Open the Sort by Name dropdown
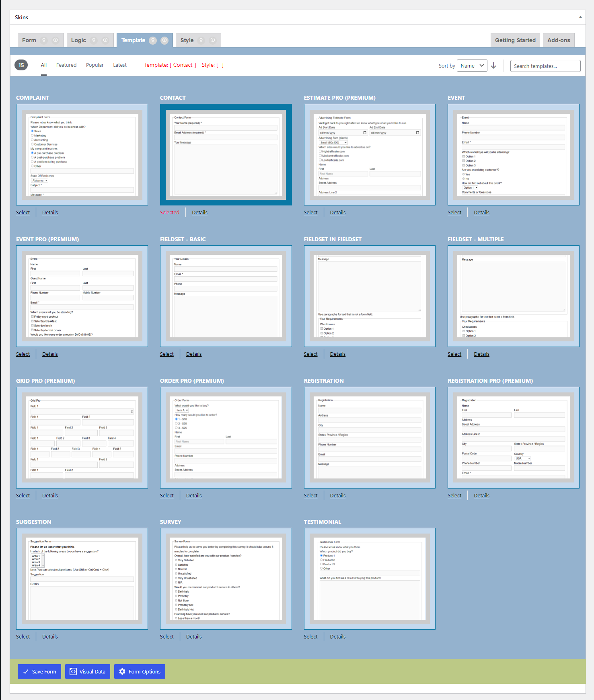 [x=472, y=66]
